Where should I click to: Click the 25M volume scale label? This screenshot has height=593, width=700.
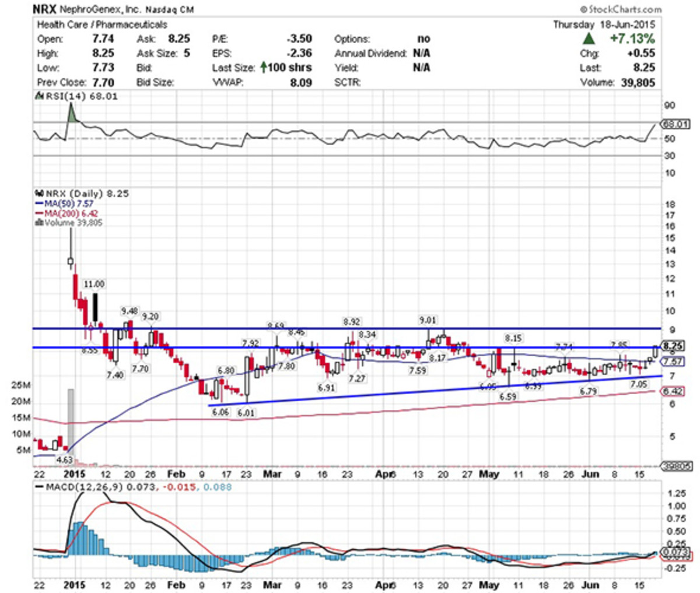click(x=21, y=385)
